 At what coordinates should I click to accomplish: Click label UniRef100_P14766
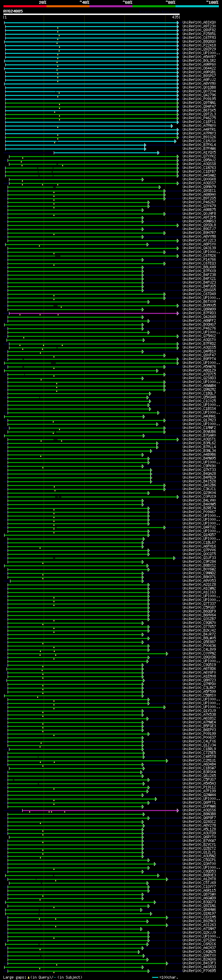[199, 260]
